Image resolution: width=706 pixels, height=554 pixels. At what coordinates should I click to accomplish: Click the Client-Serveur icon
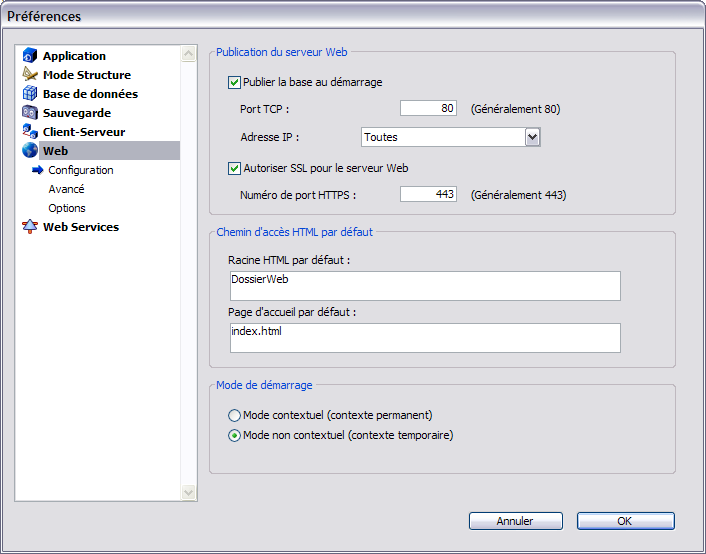[30, 132]
